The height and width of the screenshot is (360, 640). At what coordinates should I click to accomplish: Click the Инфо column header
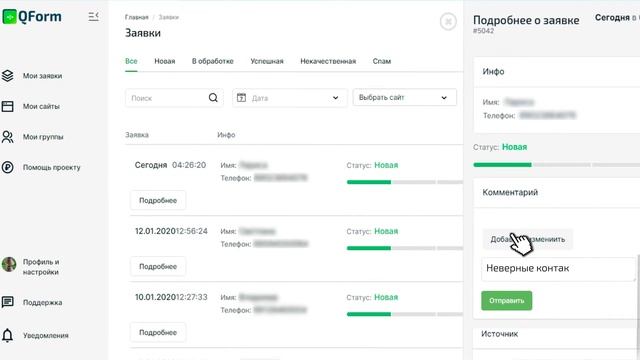click(226, 135)
